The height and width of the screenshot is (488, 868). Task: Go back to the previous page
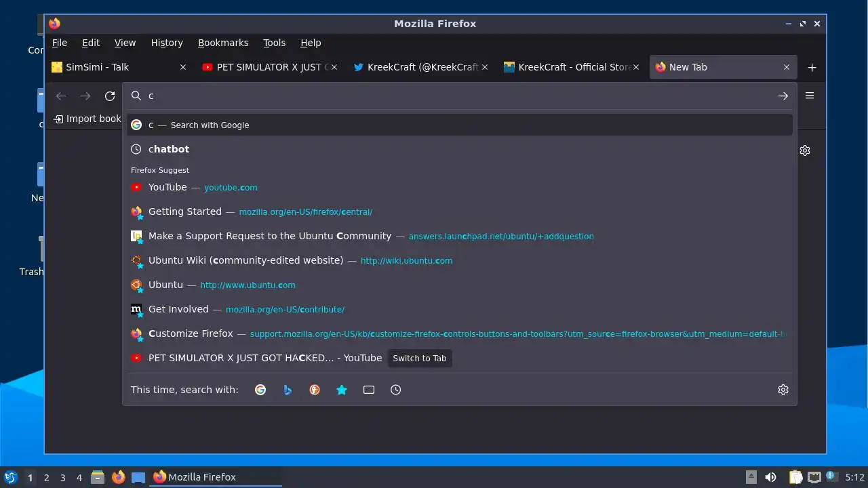click(x=61, y=96)
